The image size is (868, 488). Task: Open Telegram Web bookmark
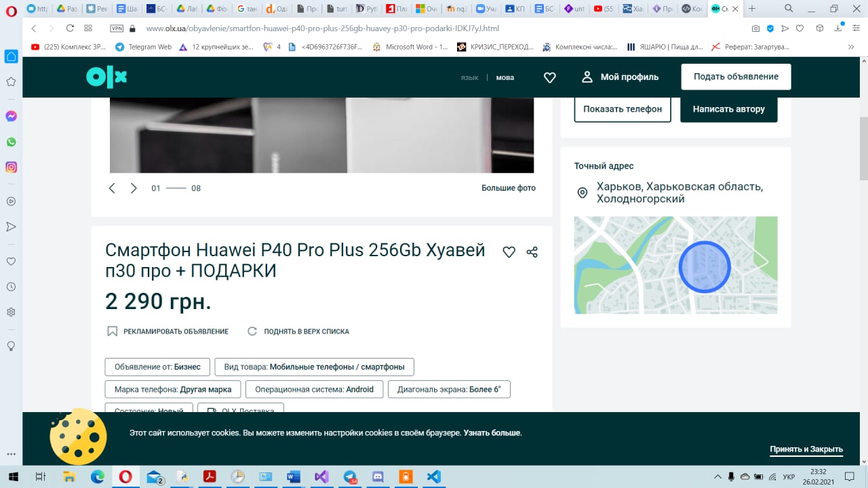(x=143, y=47)
